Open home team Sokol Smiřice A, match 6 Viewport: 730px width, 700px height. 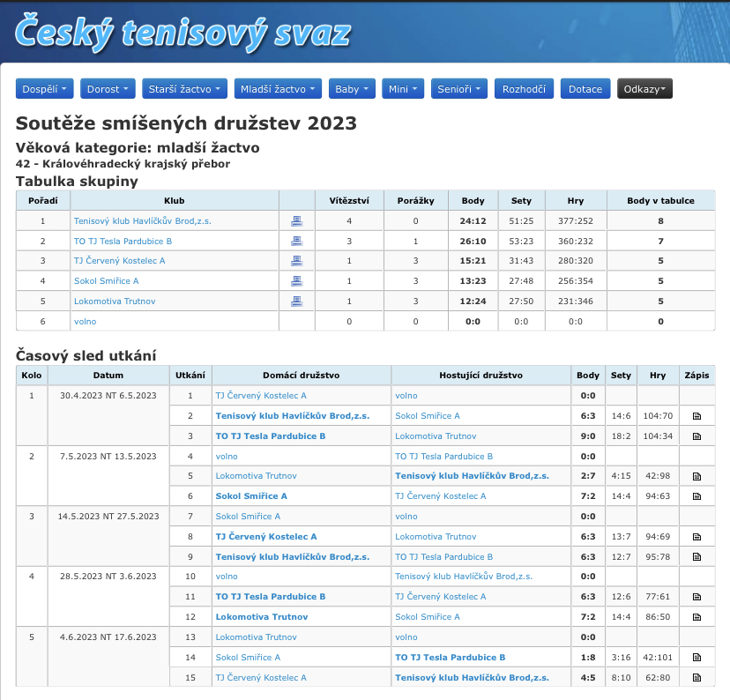pos(251,496)
